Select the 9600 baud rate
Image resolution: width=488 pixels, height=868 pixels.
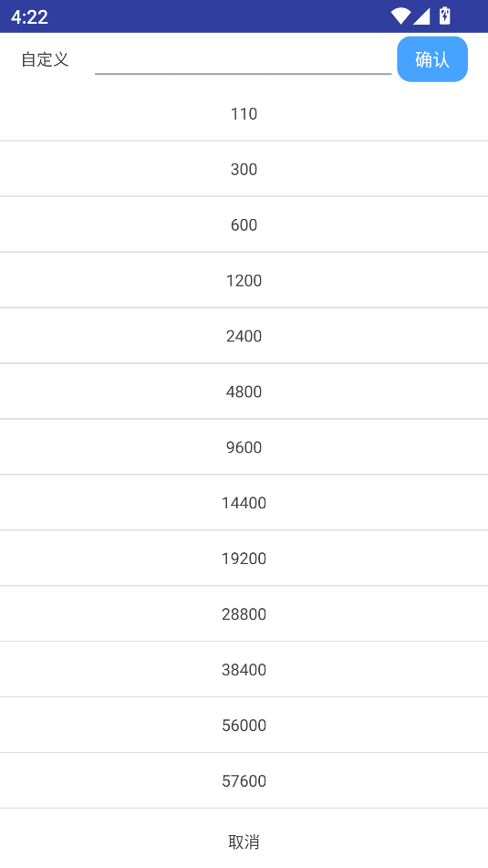tap(244, 446)
